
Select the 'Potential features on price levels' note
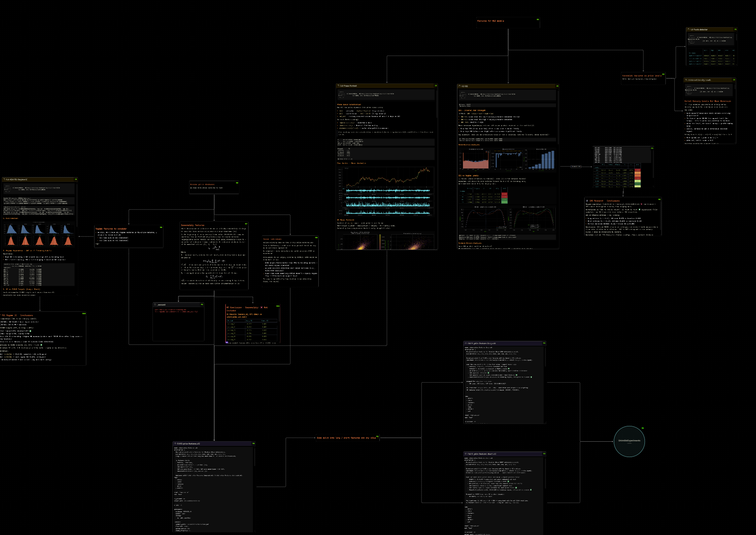pos(643,78)
